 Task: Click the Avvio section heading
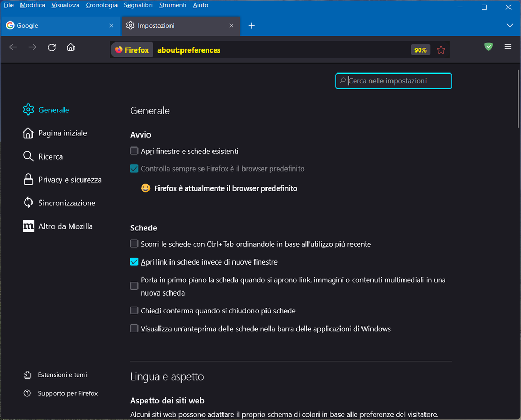pos(141,134)
